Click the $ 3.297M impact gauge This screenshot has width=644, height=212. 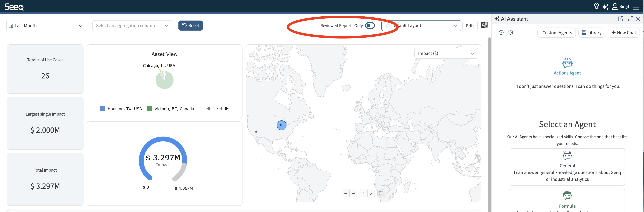[163, 159]
